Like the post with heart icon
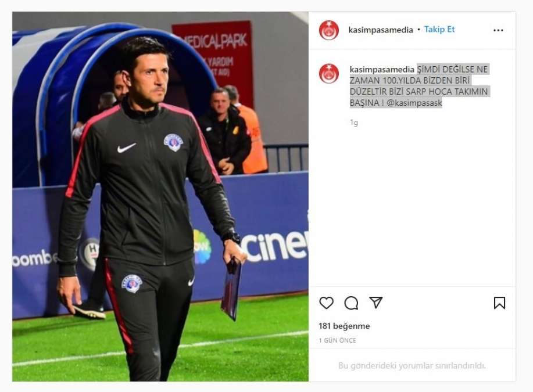This screenshot has height=392, width=533. (326, 303)
